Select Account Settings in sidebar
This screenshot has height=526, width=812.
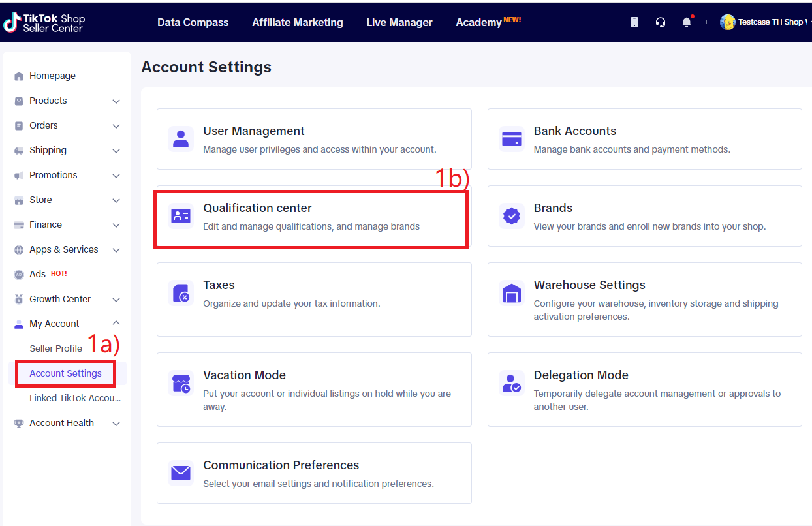tap(66, 373)
